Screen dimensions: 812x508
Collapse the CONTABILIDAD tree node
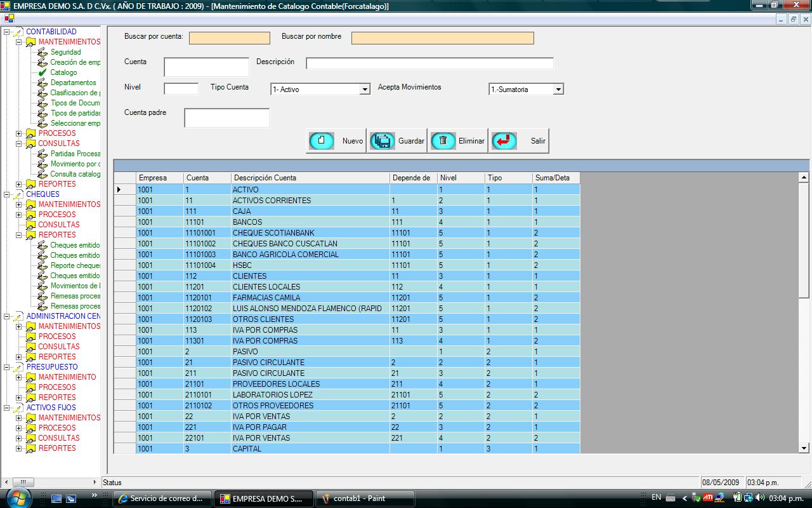point(6,32)
